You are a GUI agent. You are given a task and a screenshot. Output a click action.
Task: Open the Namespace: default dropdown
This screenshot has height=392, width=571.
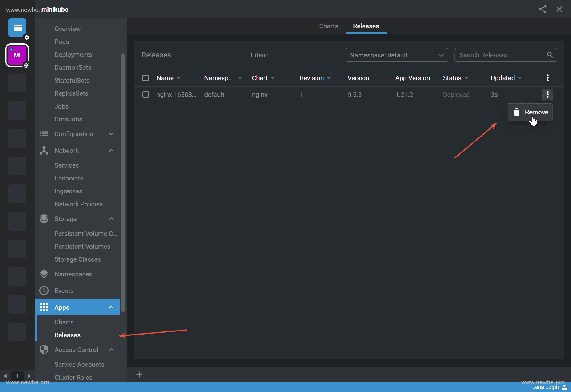397,55
